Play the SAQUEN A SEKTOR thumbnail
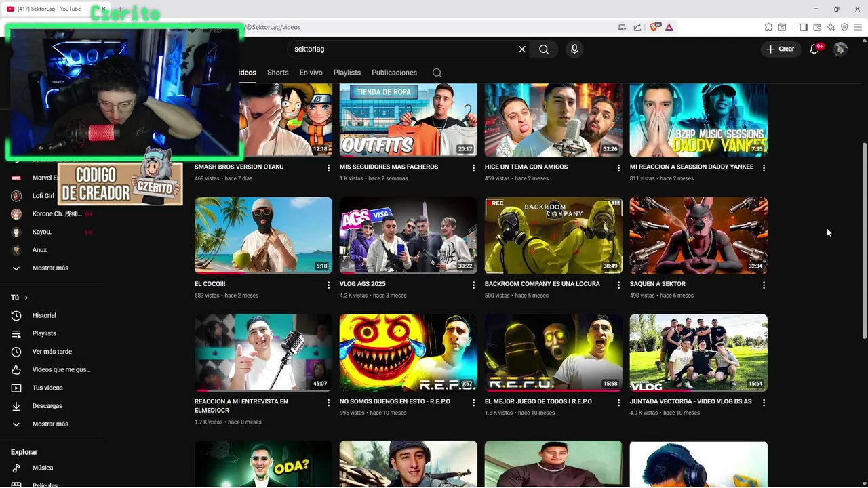Screen dimensions: 868x488 (x=698, y=235)
